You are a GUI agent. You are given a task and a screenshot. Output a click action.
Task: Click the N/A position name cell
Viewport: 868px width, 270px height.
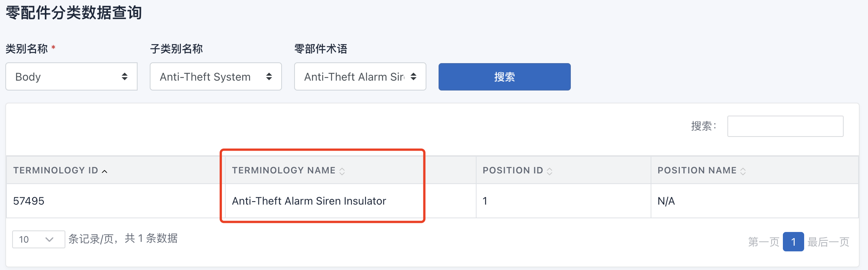click(x=666, y=201)
